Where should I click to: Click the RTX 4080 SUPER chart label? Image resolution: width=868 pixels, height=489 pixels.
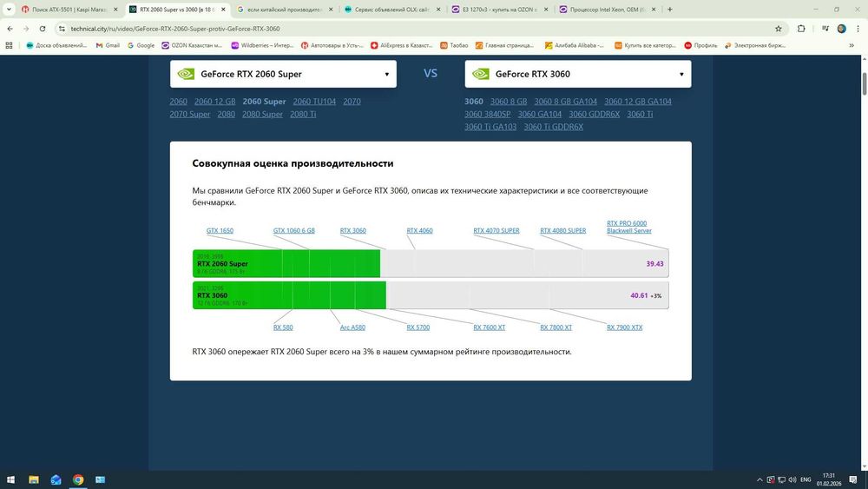(x=563, y=230)
